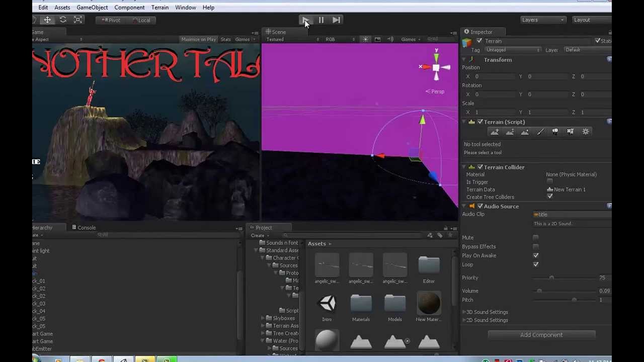Open the Scene view Gizmos dropdown
This screenshot has width=644, height=362.
pos(411,39)
